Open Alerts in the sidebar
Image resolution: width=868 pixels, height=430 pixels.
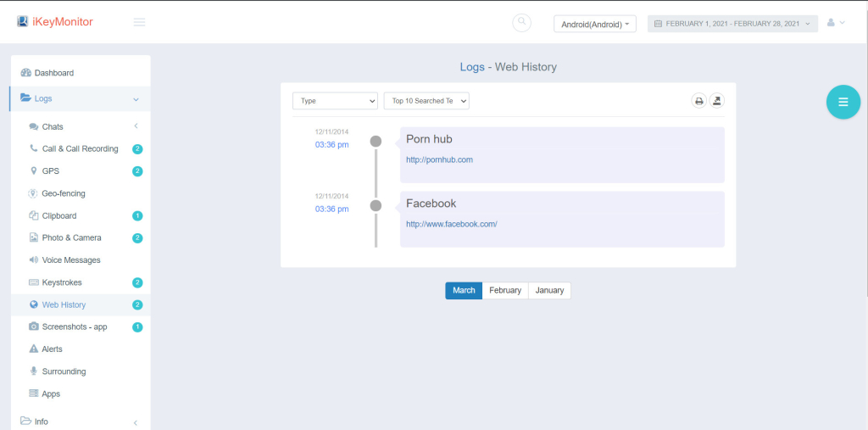click(52, 349)
